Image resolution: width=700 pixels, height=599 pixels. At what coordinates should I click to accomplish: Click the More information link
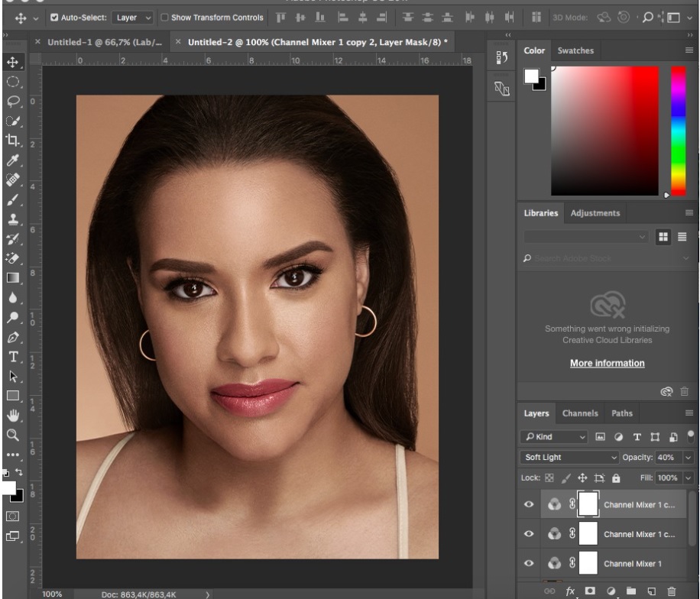point(607,363)
